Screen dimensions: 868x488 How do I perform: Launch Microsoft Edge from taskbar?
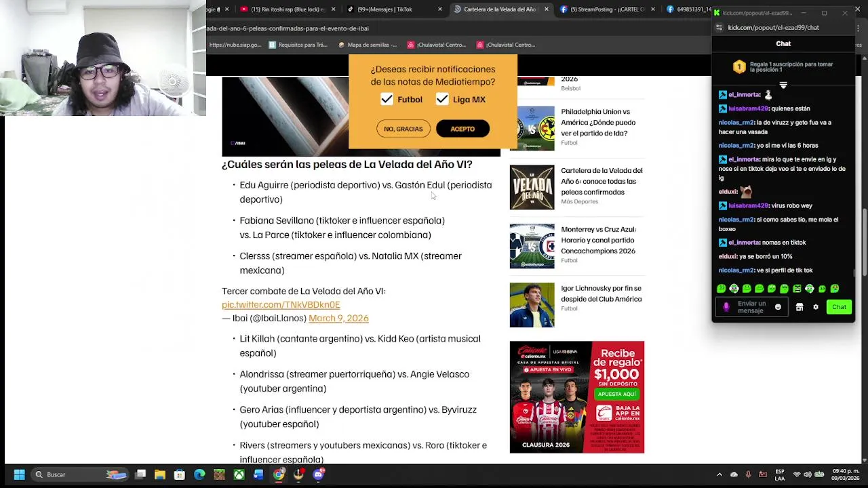(x=199, y=474)
